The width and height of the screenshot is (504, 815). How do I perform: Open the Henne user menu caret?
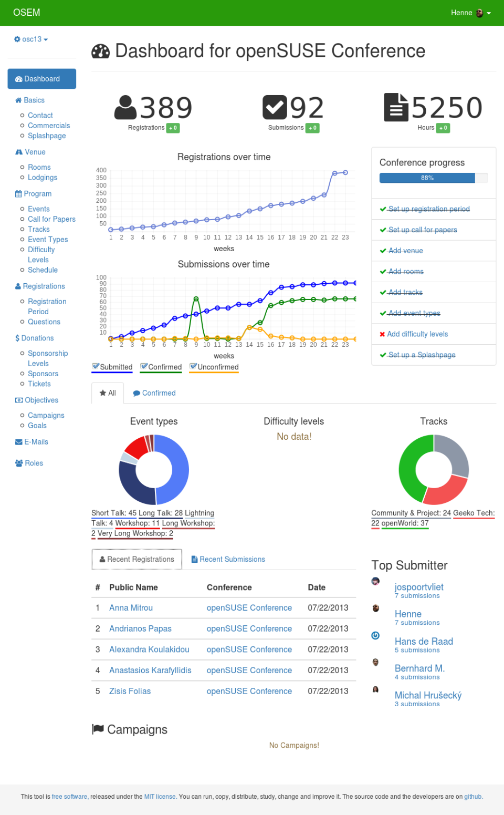(489, 13)
